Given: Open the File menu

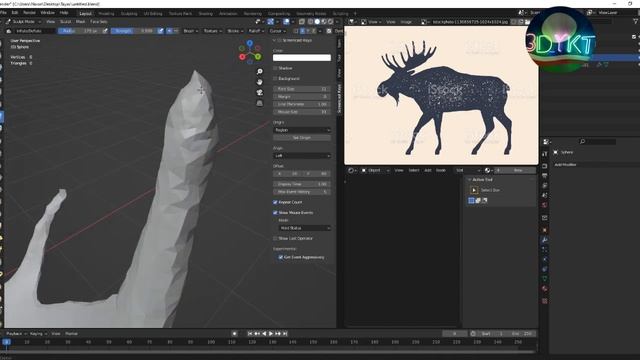Looking at the screenshot, I should tap(4, 13).
